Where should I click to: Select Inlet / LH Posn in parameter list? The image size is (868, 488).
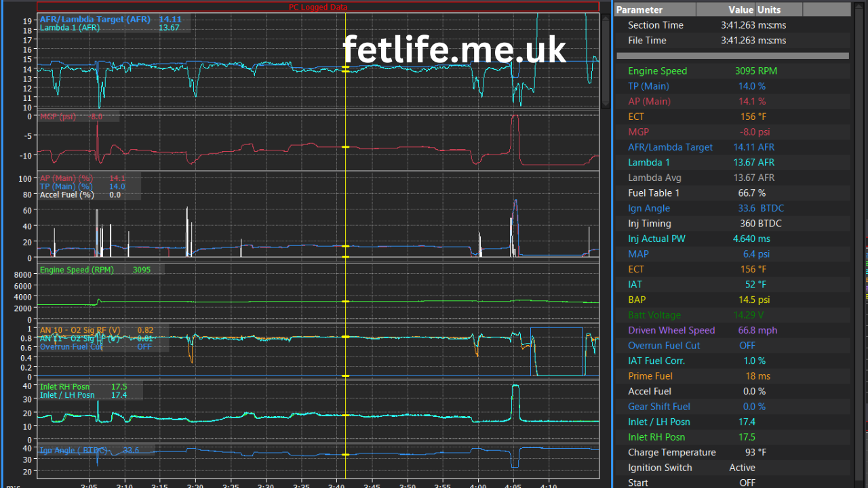pyautogui.click(x=732, y=422)
